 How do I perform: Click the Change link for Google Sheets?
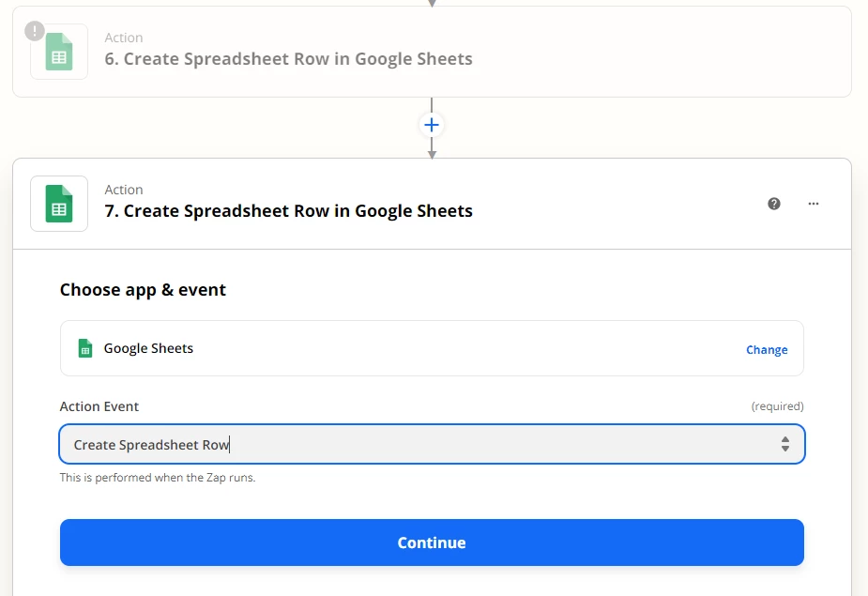click(x=767, y=349)
